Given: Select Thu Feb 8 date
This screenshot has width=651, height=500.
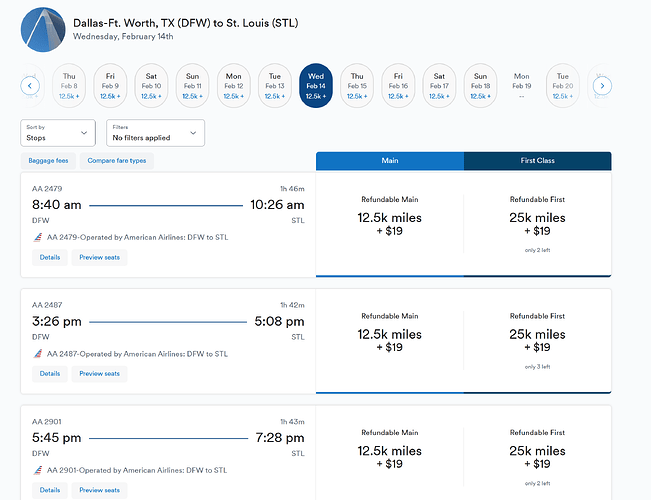Looking at the screenshot, I should [x=69, y=86].
